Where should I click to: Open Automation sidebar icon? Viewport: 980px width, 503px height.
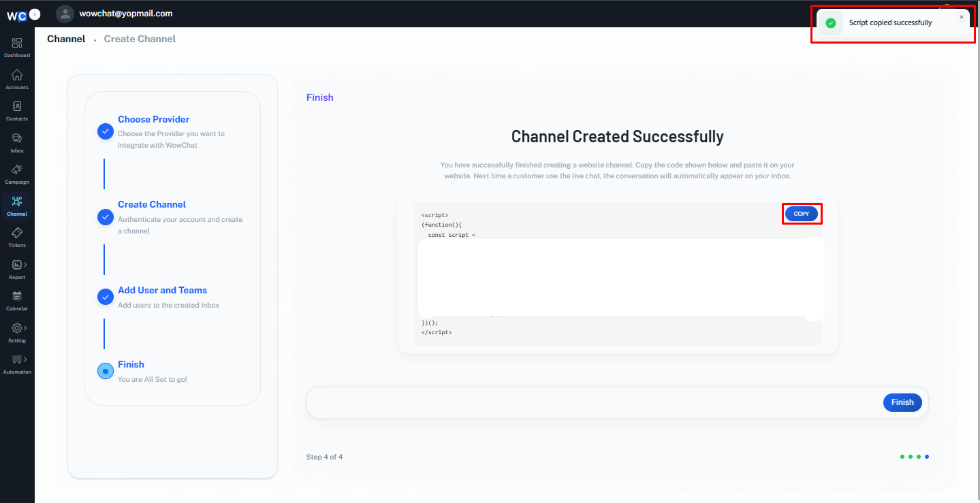pyautogui.click(x=17, y=359)
